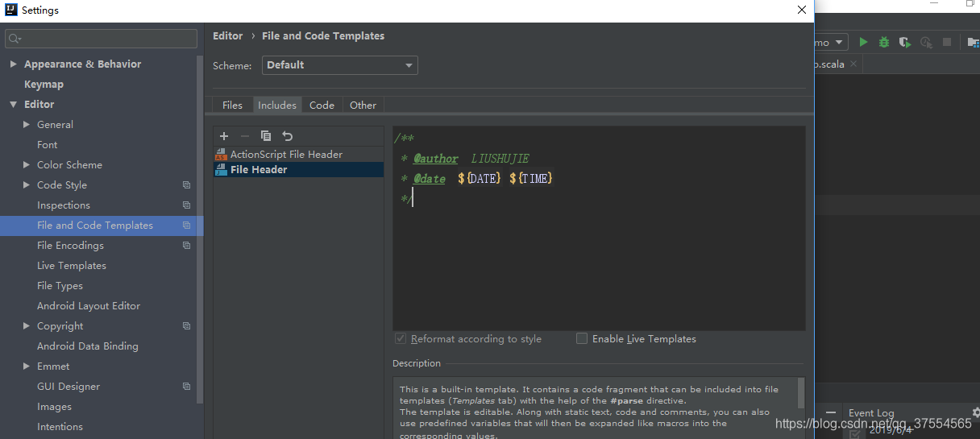Click the Stop square icon in IDE toolbar

947,42
